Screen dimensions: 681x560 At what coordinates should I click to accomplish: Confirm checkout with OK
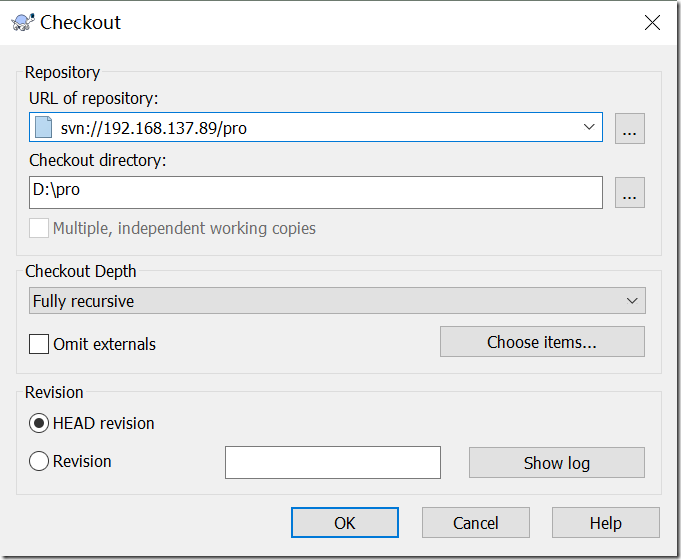(x=344, y=523)
